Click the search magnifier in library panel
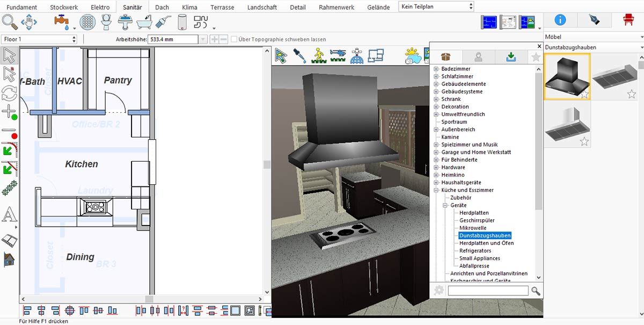 [536, 291]
